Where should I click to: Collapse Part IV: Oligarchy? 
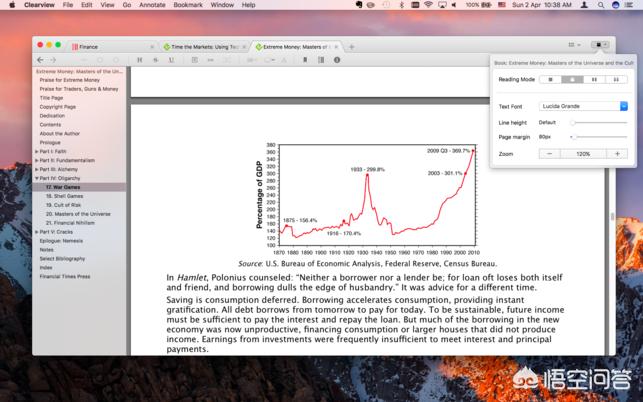[x=36, y=178]
